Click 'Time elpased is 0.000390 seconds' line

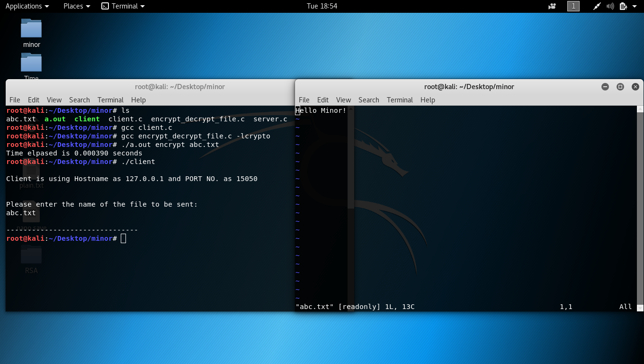coord(74,153)
